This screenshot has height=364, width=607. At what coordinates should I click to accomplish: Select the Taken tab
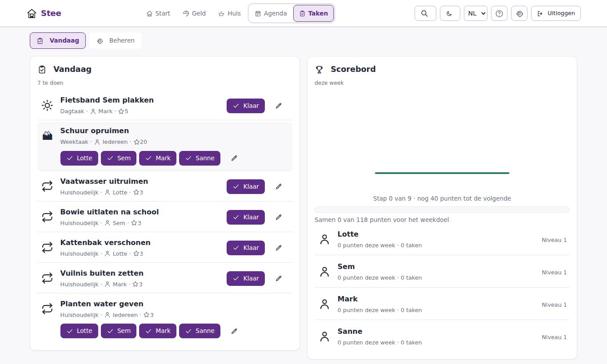(313, 13)
